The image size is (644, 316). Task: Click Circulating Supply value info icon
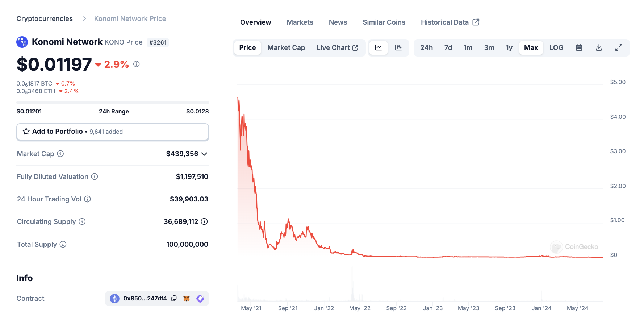[204, 221]
